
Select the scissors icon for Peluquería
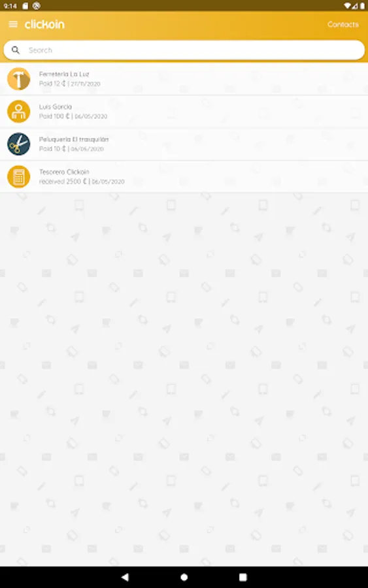(19, 144)
